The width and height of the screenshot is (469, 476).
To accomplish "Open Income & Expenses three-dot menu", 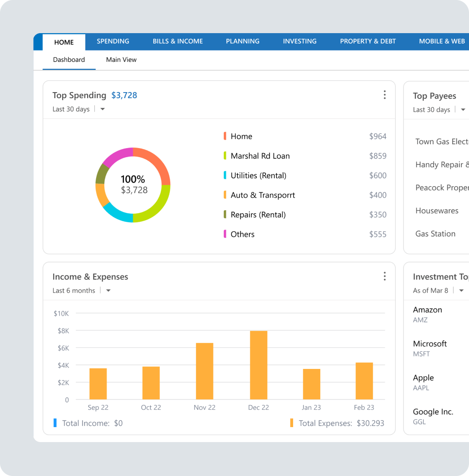I will click(384, 276).
